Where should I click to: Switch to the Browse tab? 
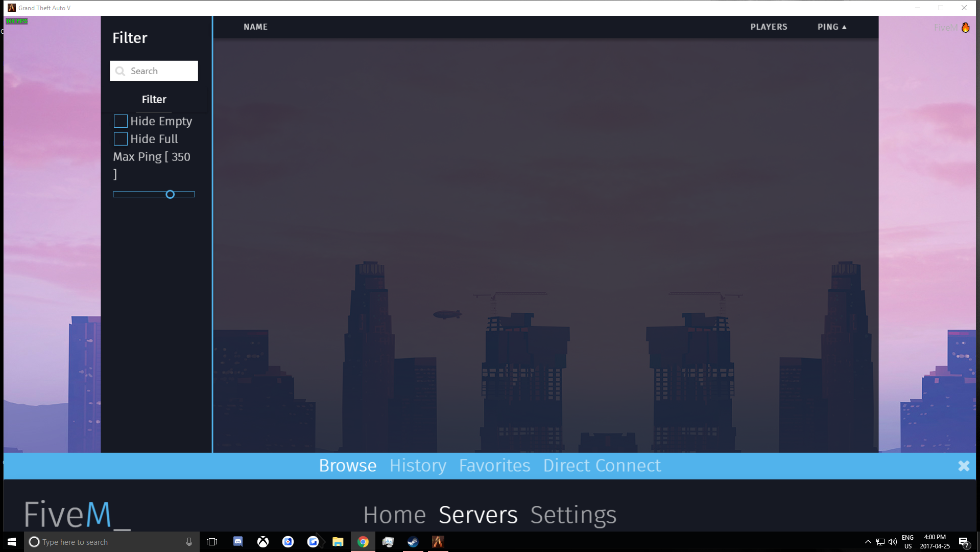[348, 466]
